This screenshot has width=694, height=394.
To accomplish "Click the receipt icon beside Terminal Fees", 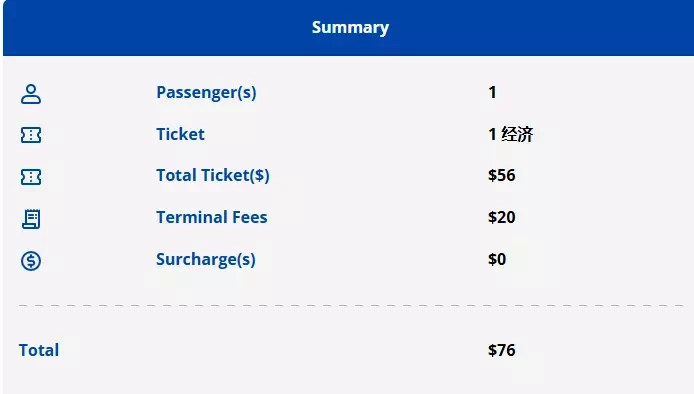I will (31, 219).
